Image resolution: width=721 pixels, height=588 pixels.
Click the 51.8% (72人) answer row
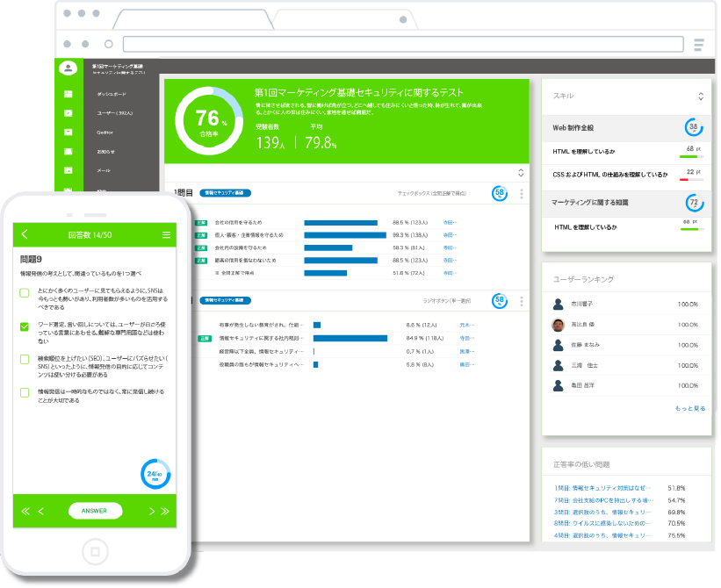click(327, 273)
